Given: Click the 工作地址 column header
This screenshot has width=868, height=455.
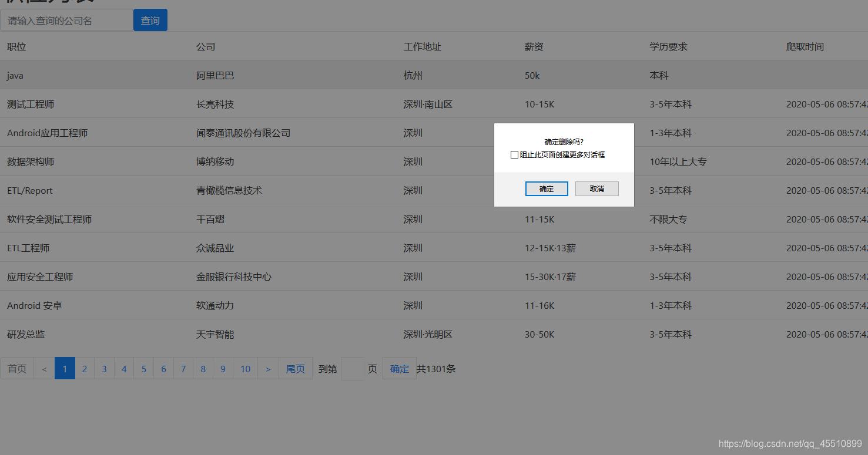Looking at the screenshot, I should (423, 46).
